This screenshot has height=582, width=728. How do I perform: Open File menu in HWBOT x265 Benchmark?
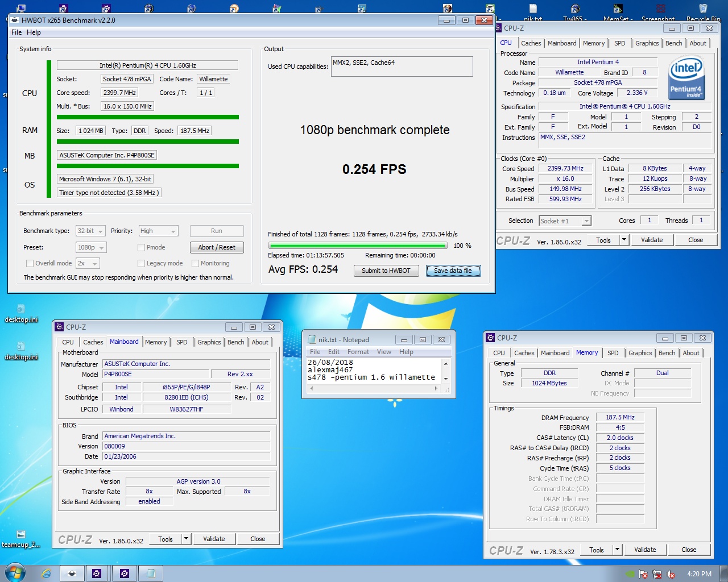[16, 32]
